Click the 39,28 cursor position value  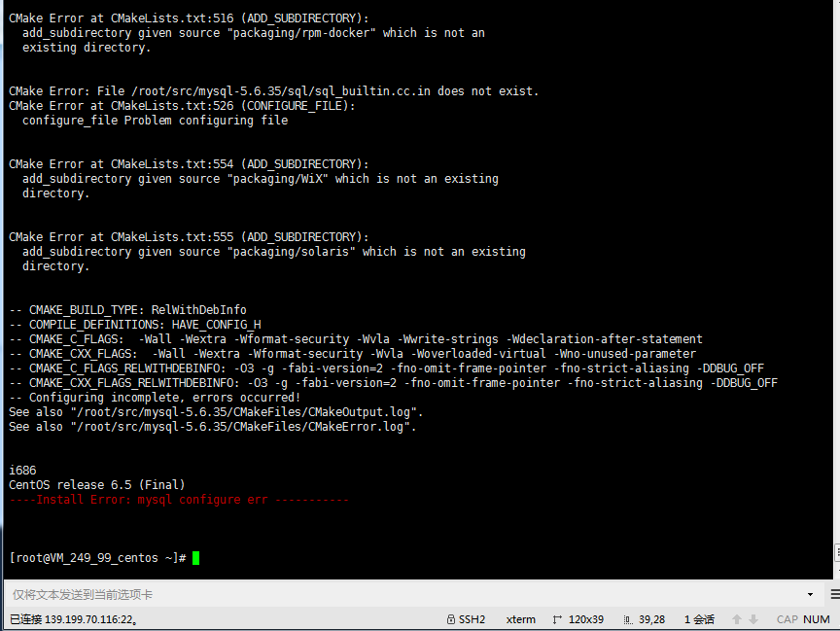pos(652,619)
